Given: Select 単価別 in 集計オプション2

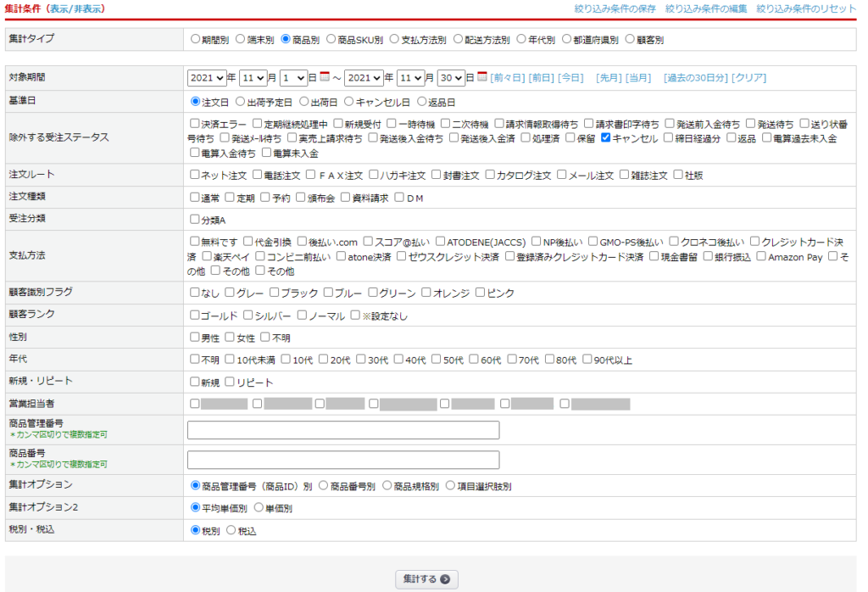Looking at the screenshot, I should coord(259,508).
